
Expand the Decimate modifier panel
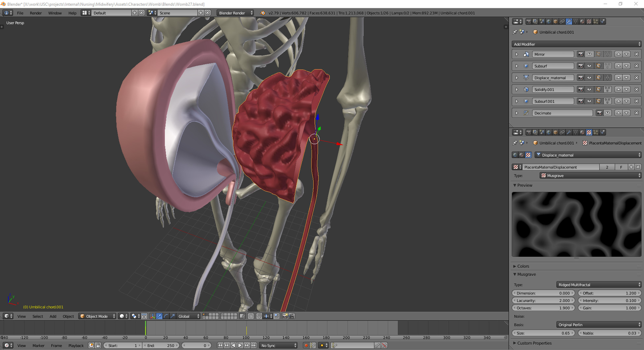pos(517,113)
